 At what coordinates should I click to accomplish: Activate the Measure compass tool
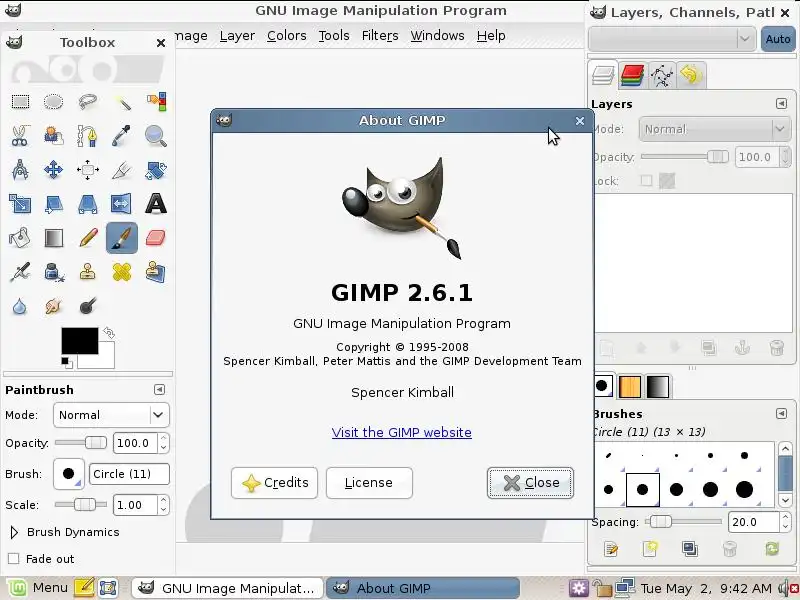(20, 170)
